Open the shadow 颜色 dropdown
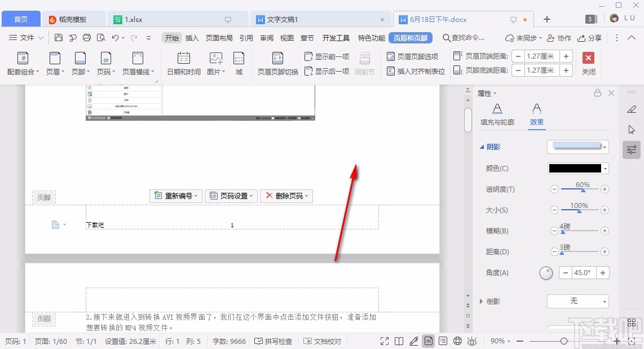The width and height of the screenshot is (644, 349). tap(577, 168)
